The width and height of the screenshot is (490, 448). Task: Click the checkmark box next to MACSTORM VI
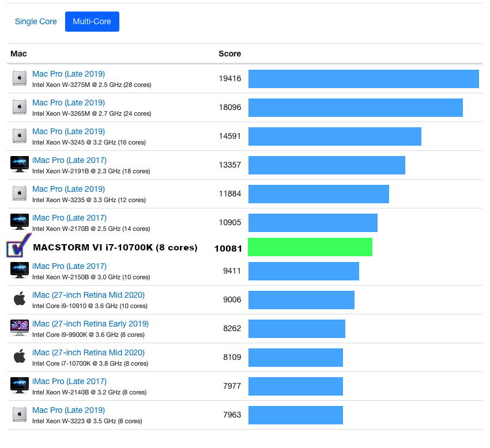16,247
